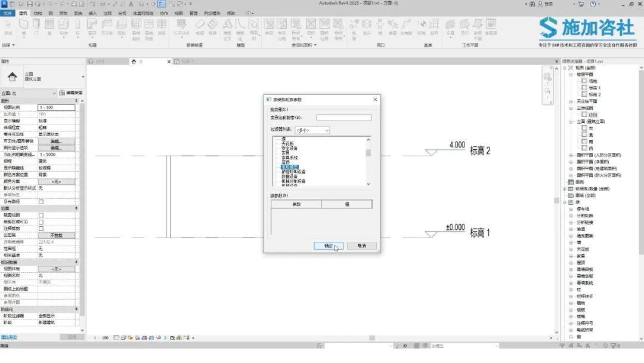Select the Room tool in the ribbon
Screen dimensions: 644x363
point(269,27)
